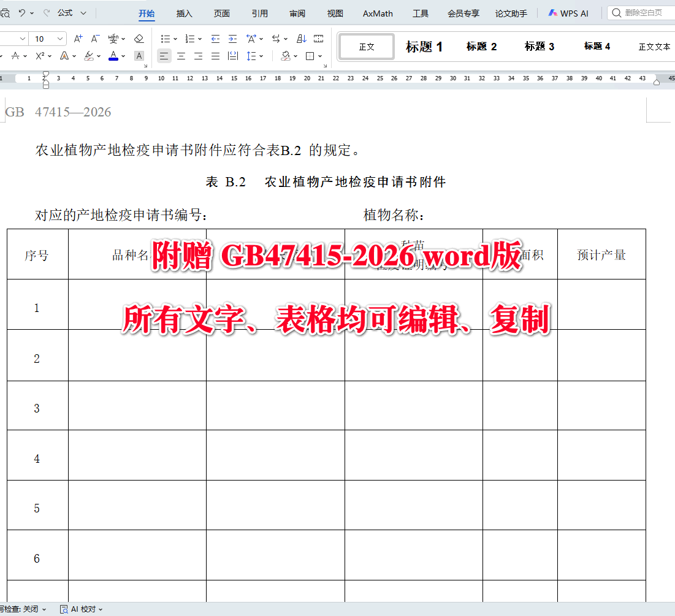Sort text with the A-Z sort icon
Screen dimensions: 675x616
[x=302, y=39]
